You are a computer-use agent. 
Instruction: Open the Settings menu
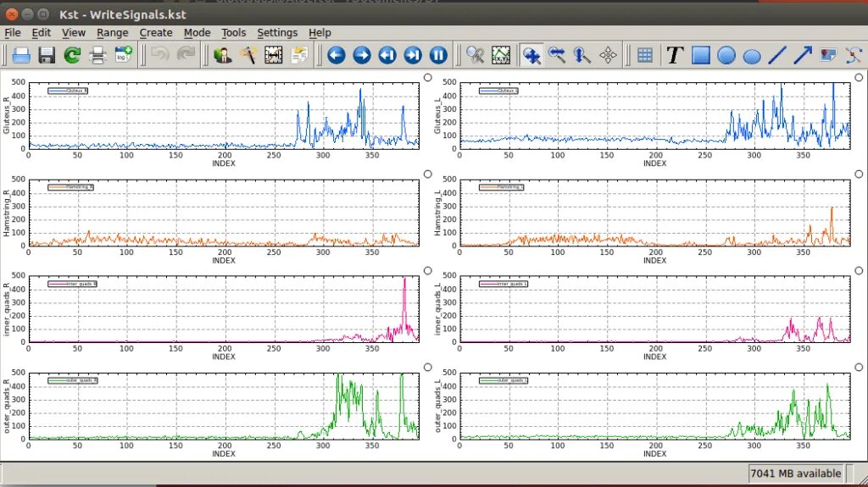point(277,33)
